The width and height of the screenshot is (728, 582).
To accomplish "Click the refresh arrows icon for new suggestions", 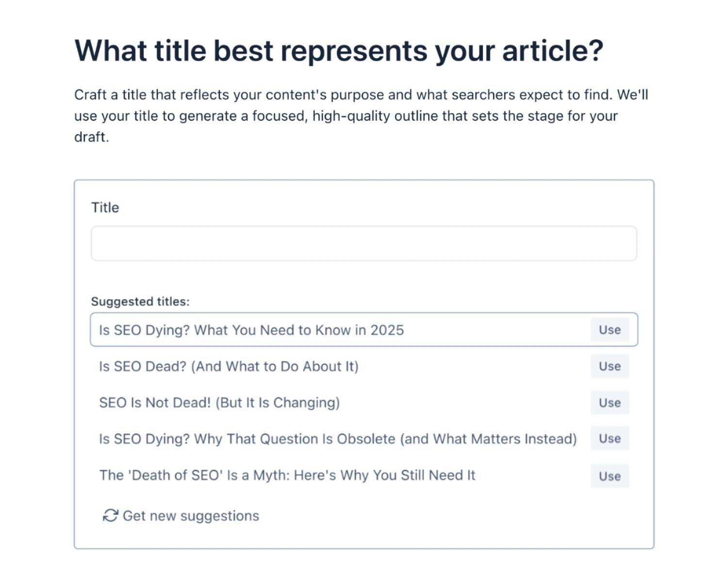I will pyautogui.click(x=110, y=516).
